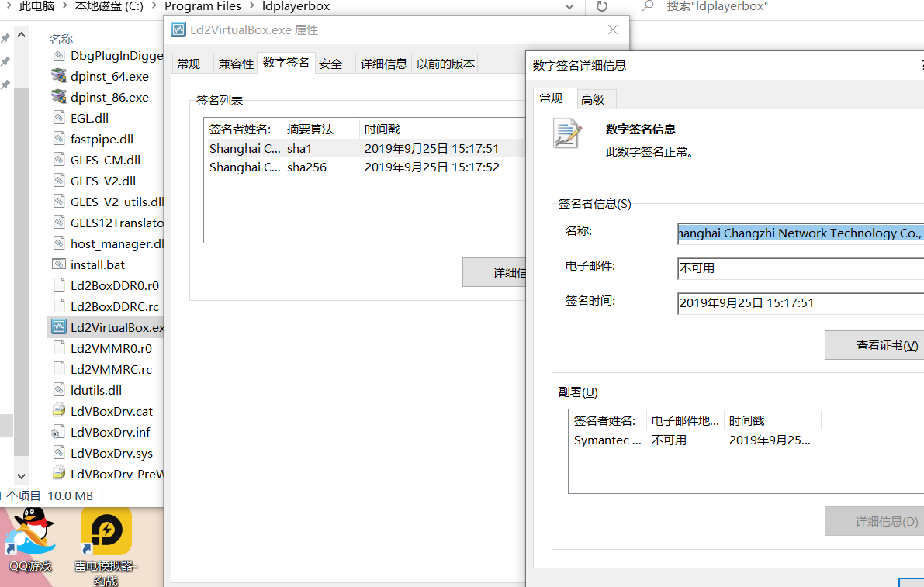Click the LdVBoxDrv.inf file icon
The height and width of the screenshot is (587, 924).
pos(59,432)
